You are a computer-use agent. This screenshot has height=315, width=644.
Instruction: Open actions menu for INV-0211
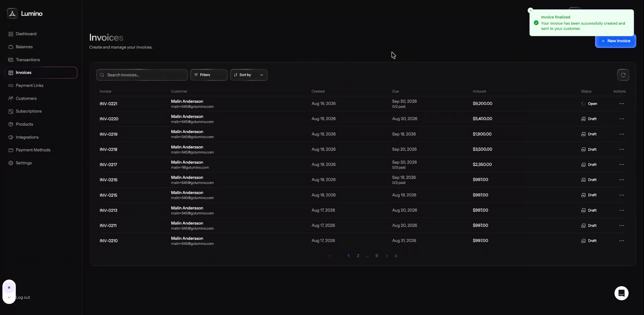(x=622, y=226)
